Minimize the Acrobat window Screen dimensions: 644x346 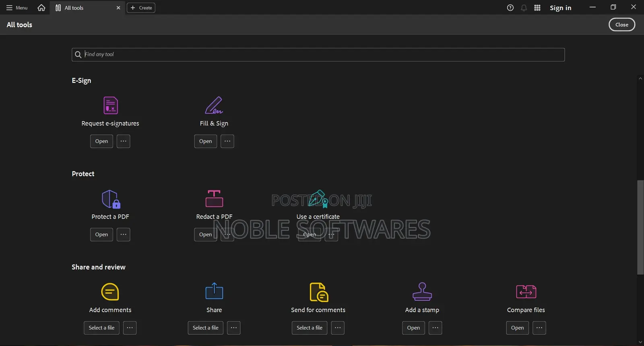[x=592, y=7]
